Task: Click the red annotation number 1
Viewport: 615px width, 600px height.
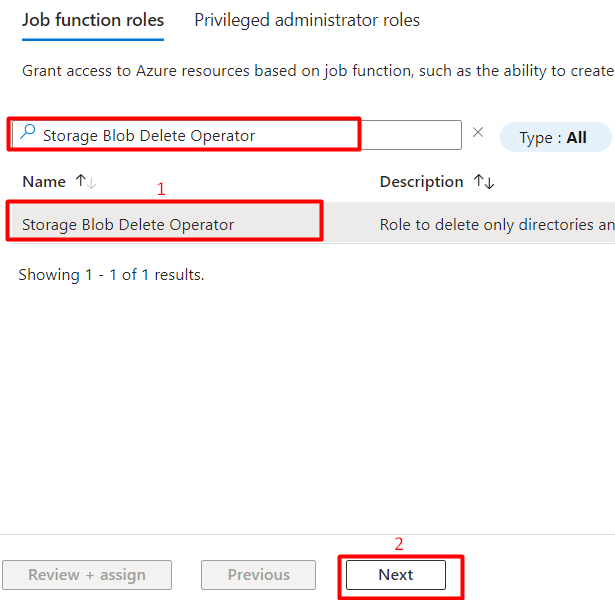Action: pyautogui.click(x=161, y=189)
